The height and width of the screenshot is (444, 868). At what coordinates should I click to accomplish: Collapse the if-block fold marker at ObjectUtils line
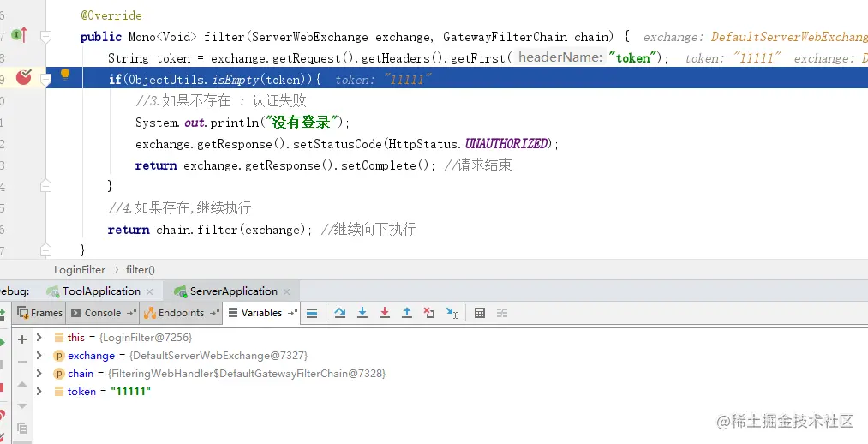[46, 81]
